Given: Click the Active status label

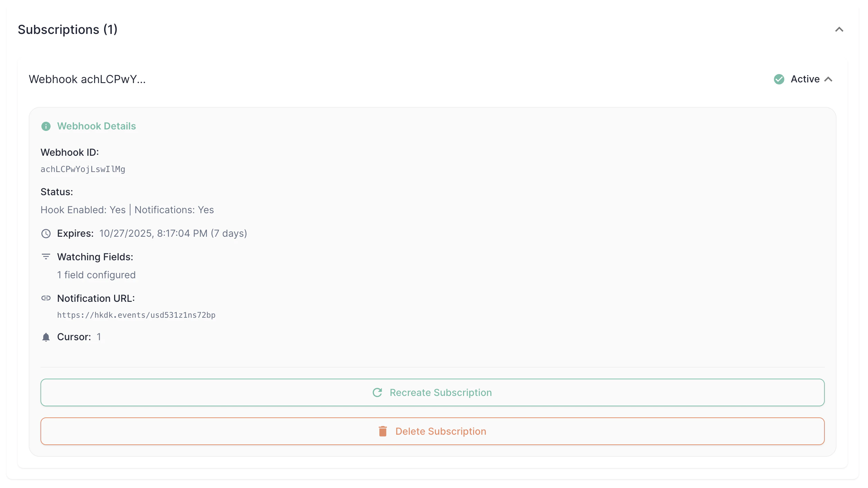Looking at the screenshot, I should [805, 79].
